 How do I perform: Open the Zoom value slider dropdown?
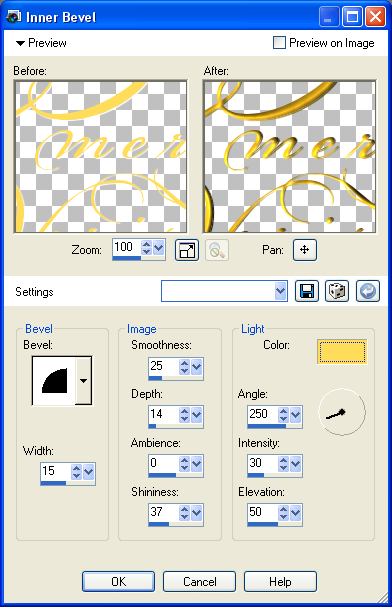point(158,247)
